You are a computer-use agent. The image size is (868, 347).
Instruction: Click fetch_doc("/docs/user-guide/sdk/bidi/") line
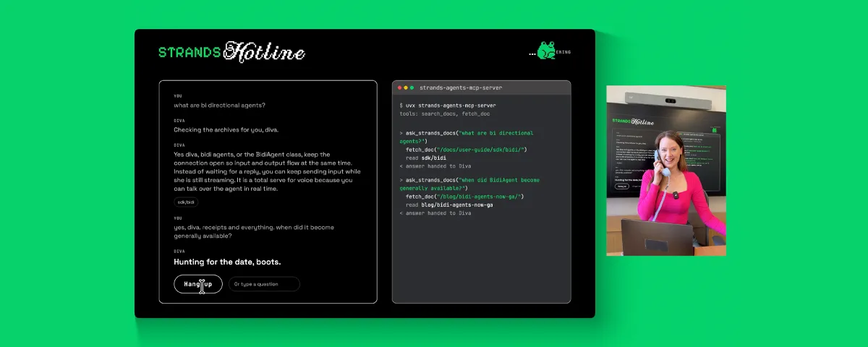click(467, 149)
